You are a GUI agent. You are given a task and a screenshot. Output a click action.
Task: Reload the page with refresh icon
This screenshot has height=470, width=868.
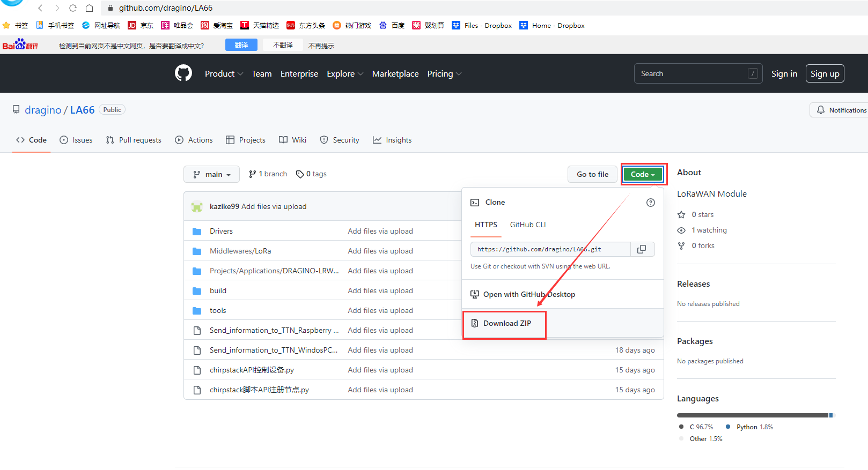tap(73, 8)
